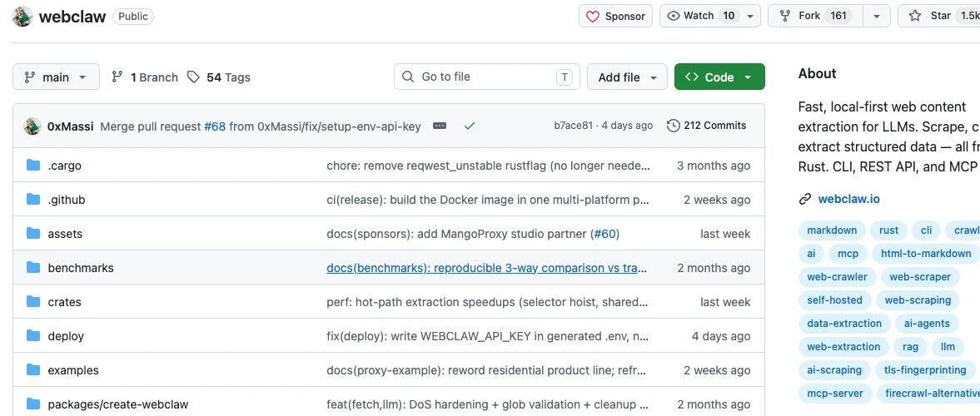Select the html-to-markdown topic tag

click(926, 254)
